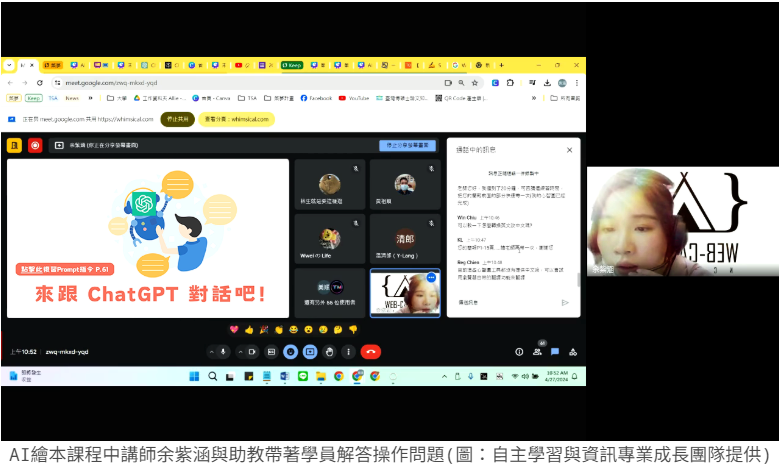Open File Explorer from taskbar
The width and height of the screenshot is (779, 464).
coord(321,377)
